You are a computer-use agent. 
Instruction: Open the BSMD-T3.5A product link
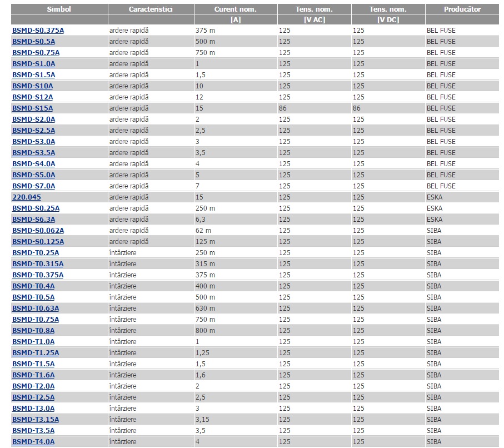click(x=33, y=431)
